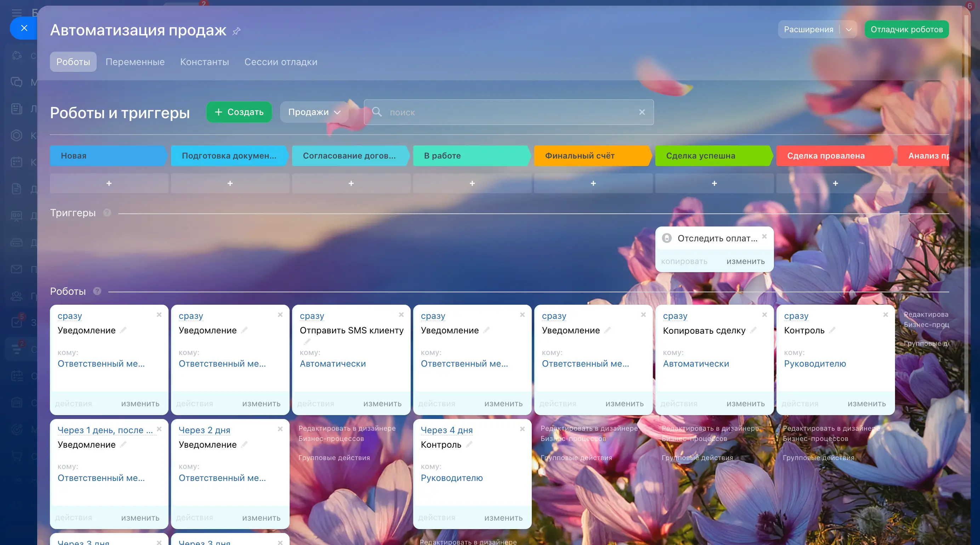Click изменить on the Отследить оплат... trigger
Screen dimensions: 980x545
tap(745, 261)
